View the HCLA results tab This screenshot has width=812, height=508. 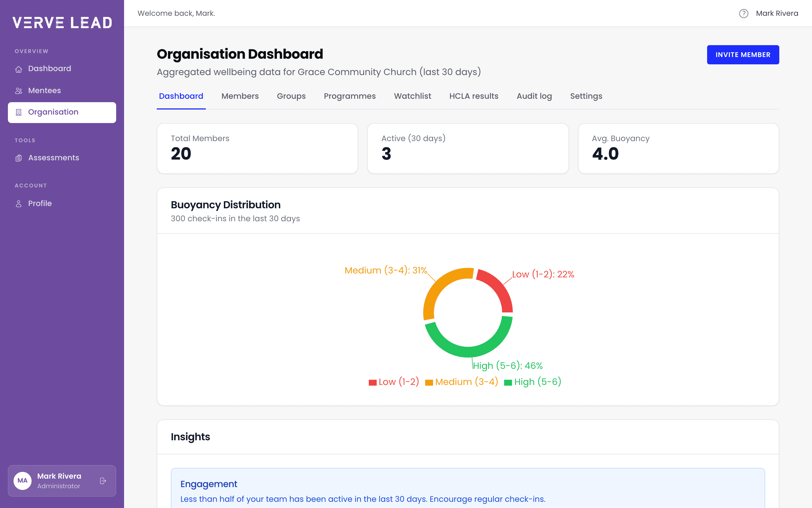pos(474,96)
